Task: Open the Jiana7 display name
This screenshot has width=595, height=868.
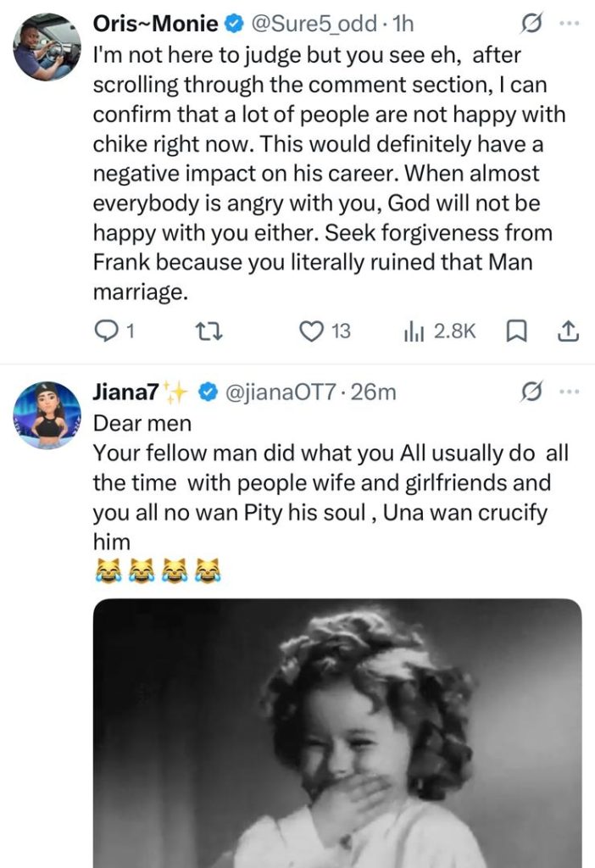Action: tap(125, 392)
